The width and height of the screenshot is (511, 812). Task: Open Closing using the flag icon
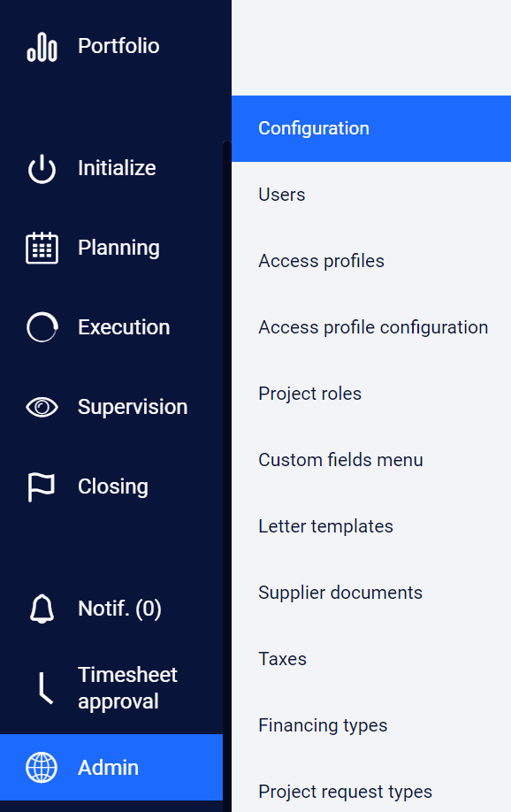pos(42,486)
